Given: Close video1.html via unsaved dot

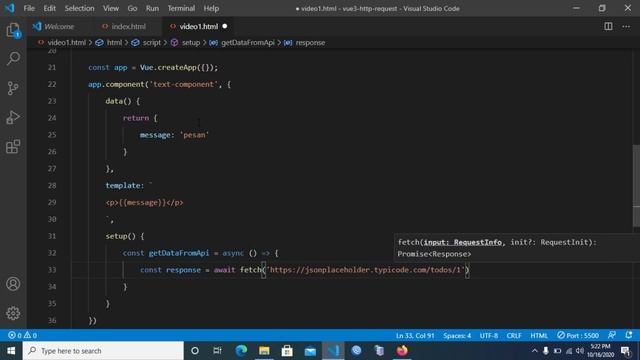Looking at the screenshot, I should [224, 27].
